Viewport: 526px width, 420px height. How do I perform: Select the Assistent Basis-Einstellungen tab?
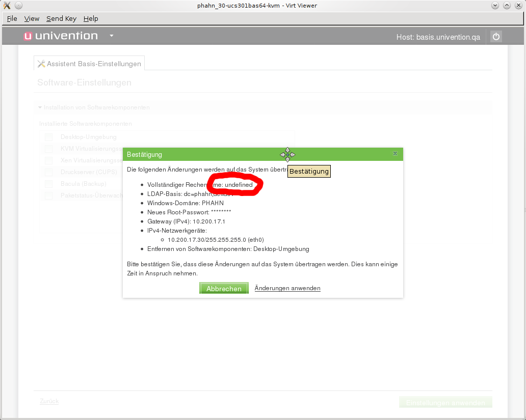click(89, 64)
